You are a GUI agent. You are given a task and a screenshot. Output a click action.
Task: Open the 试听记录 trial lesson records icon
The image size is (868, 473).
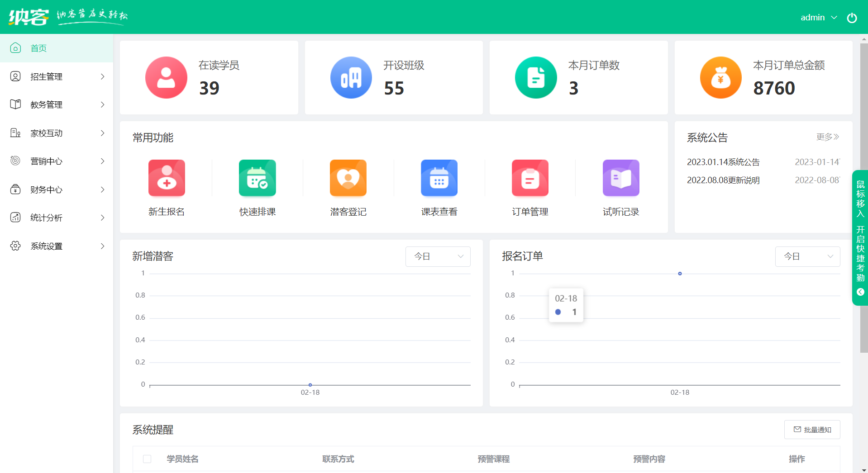click(x=620, y=178)
